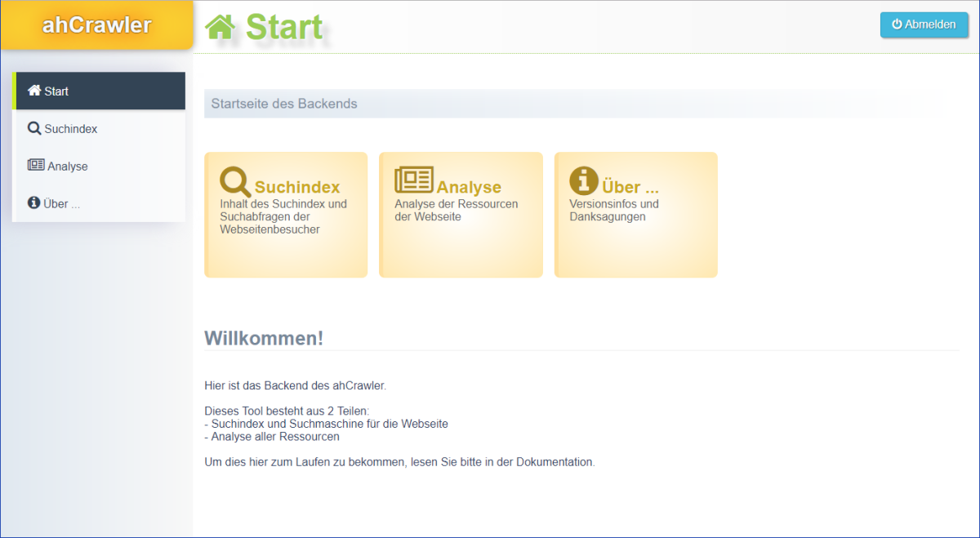Click text 'Analyse der Ressourcen'
Image resolution: width=980 pixels, height=538 pixels.
(457, 204)
